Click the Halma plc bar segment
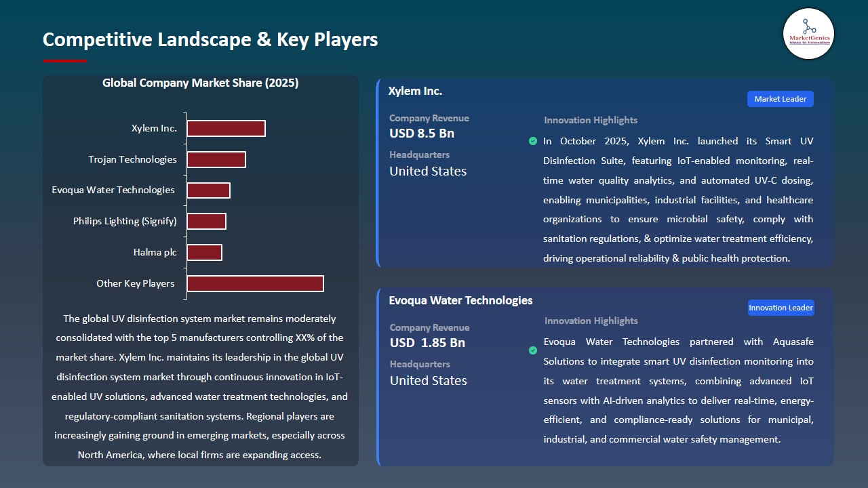Screen dimensions: 868x488 coord(204,251)
